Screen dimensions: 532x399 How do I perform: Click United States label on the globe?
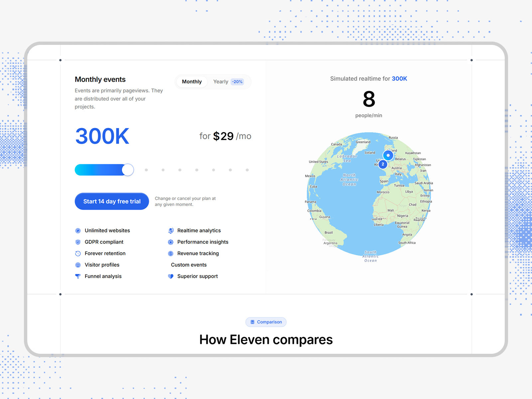[x=318, y=162]
